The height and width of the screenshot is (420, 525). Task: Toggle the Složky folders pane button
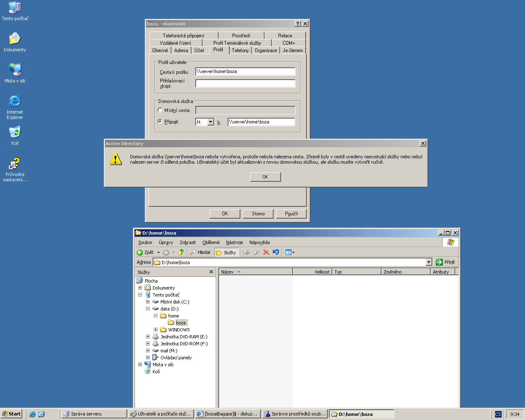tap(226, 253)
